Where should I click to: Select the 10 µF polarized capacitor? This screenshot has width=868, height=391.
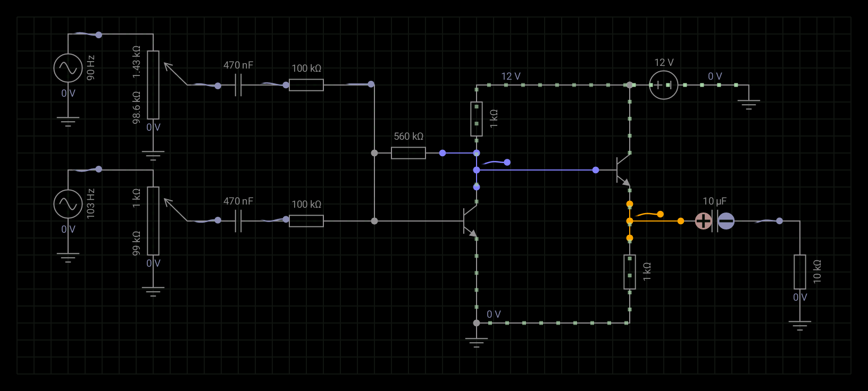[714, 221]
